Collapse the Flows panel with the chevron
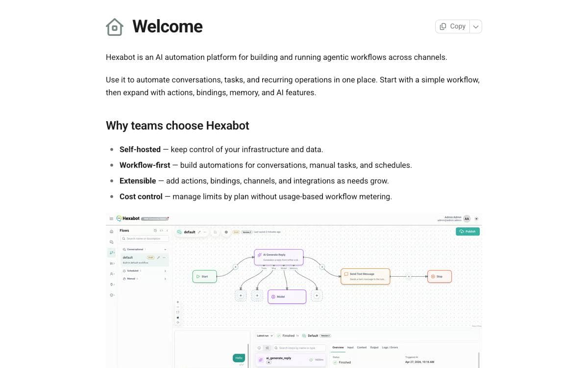 pyautogui.click(x=167, y=231)
